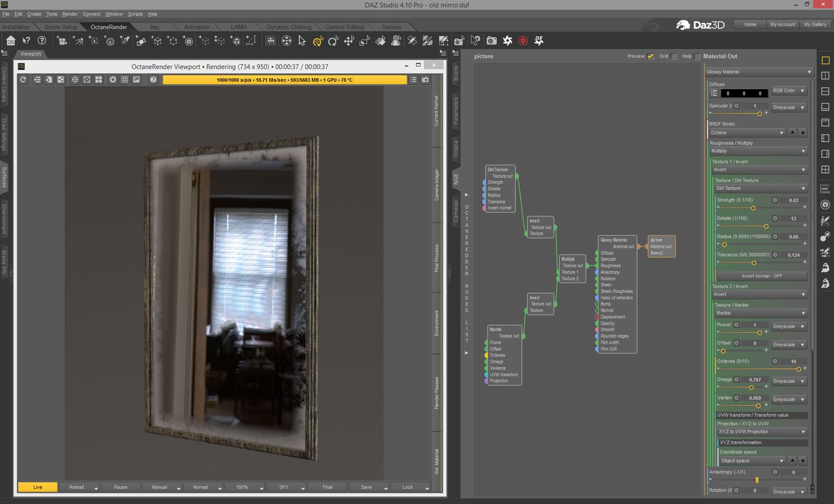Click the grid overlay icon in the viewport toolbar
The width and height of the screenshot is (834, 504).
click(125, 80)
